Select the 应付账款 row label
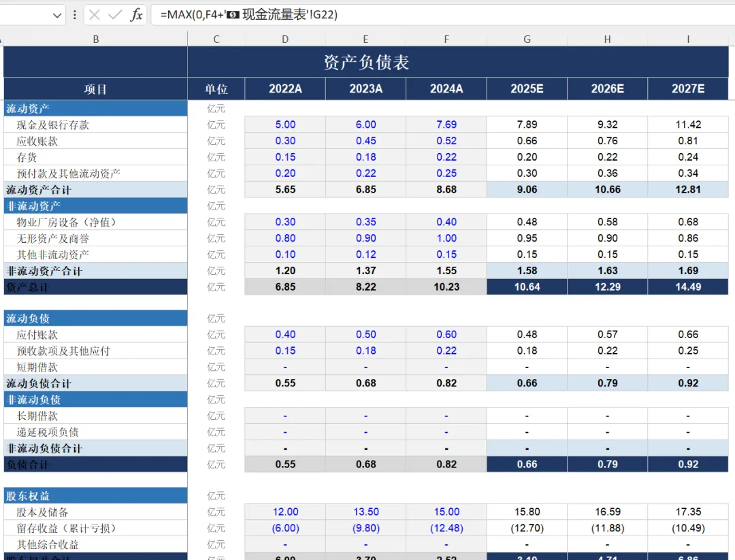Viewport: 735px width, 560px height. 96,335
